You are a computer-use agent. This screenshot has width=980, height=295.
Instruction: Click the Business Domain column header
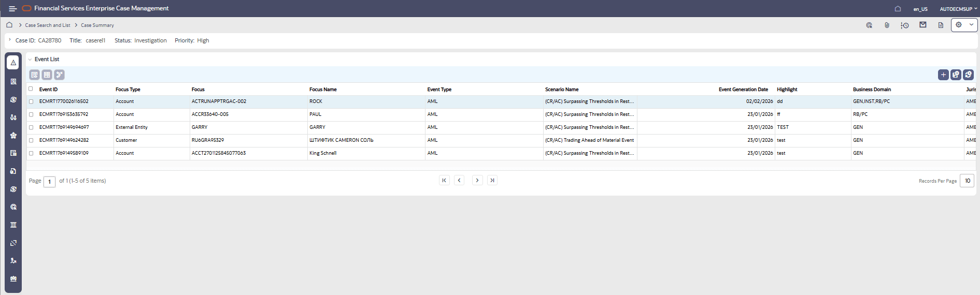click(x=872, y=90)
